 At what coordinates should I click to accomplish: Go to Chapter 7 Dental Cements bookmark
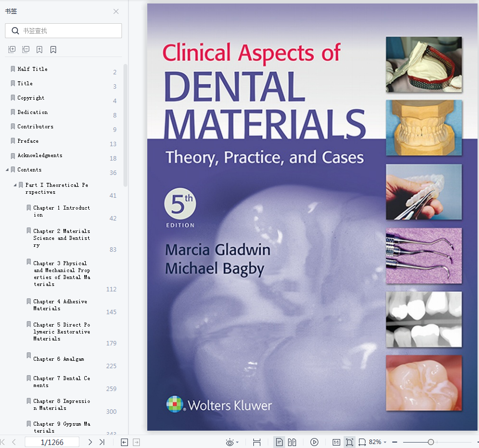pyautogui.click(x=61, y=382)
